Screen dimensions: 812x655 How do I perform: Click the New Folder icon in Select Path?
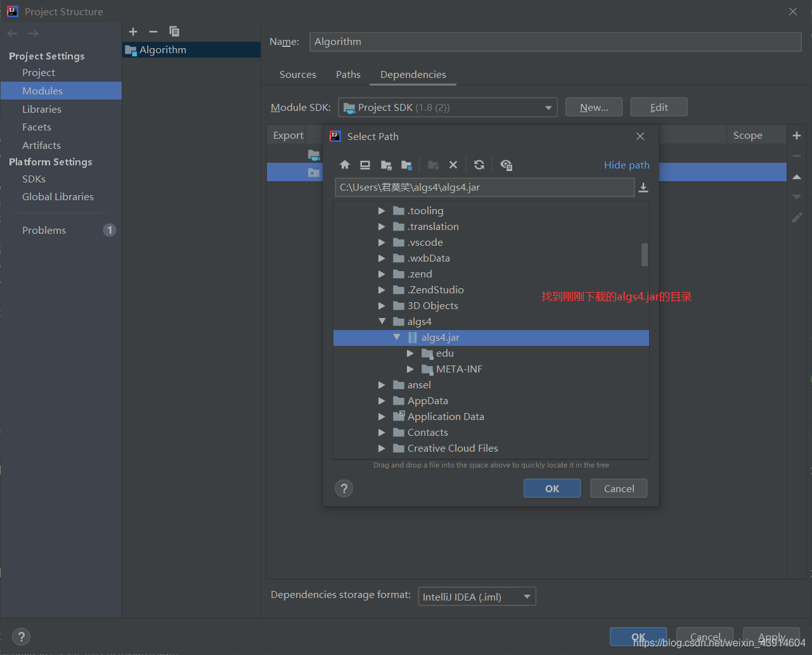point(434,165)
